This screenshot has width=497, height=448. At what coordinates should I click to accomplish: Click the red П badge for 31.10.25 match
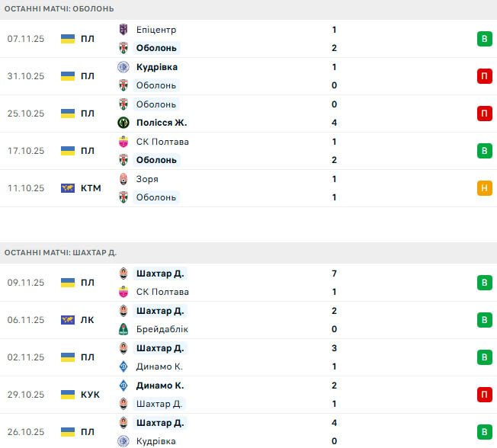tap(484, 76)
